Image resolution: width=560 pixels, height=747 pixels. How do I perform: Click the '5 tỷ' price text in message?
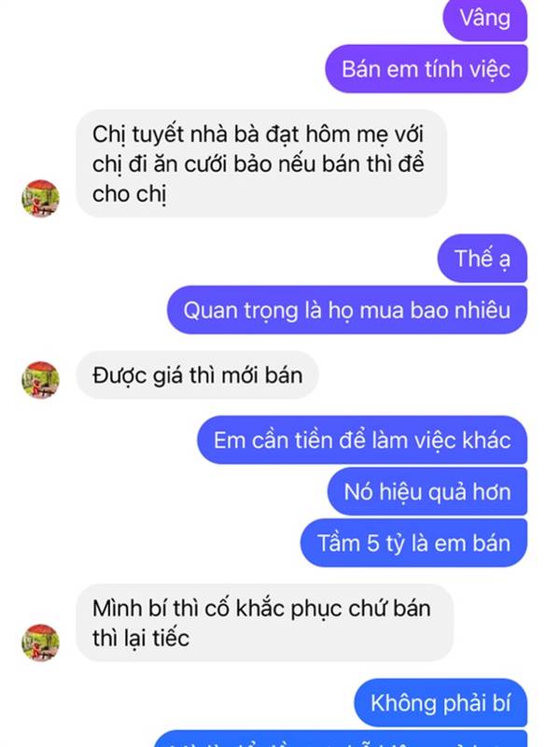[x=385, y=543]
